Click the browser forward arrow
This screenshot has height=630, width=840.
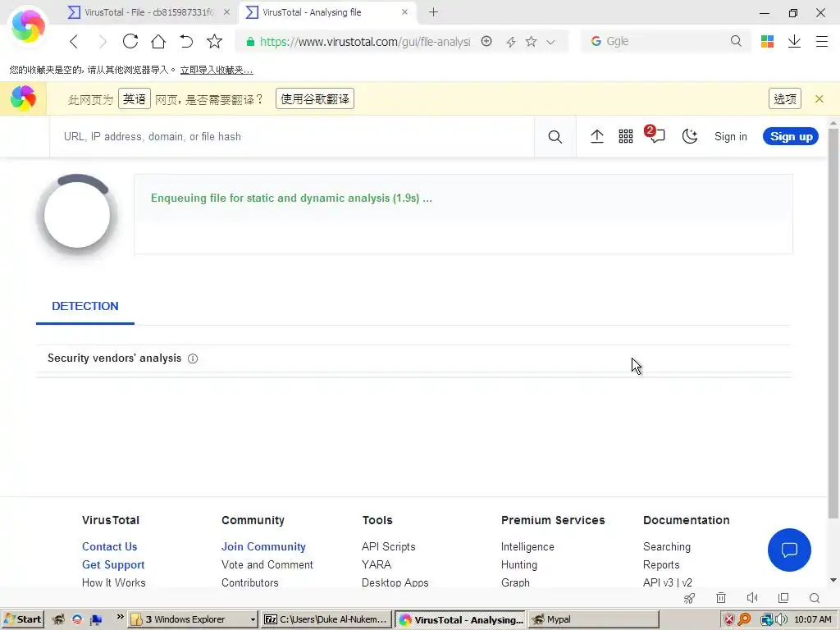tap(102, 41)
